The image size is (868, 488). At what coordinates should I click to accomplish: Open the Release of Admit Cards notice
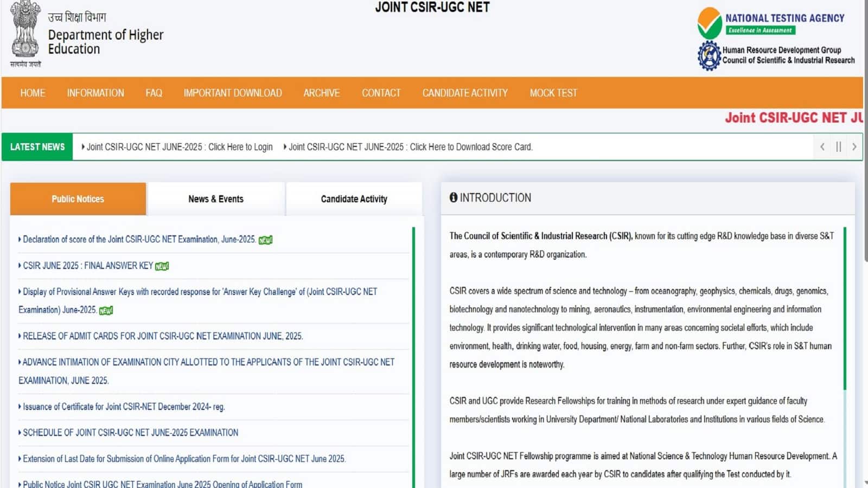pyautogui.click(x=163, y=336)
